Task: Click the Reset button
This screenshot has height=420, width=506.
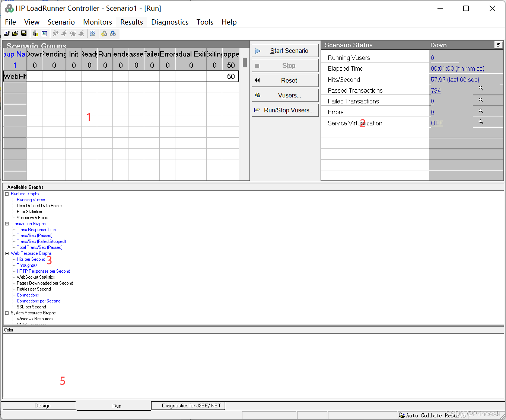Action: tap(285, 80)
